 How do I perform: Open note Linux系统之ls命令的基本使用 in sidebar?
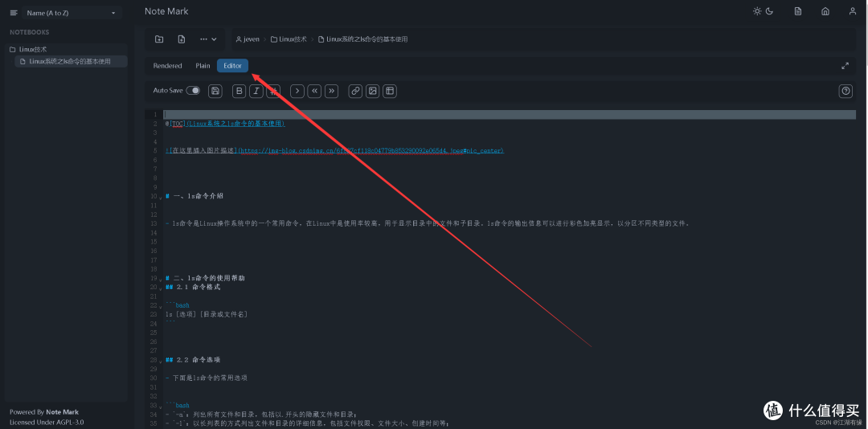pyautogui.click(x=70, y=61)
